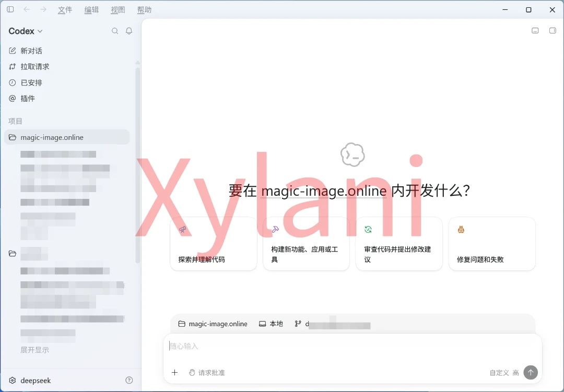Expand the Codex dropdown
The image size is (564, 392).
26,31
